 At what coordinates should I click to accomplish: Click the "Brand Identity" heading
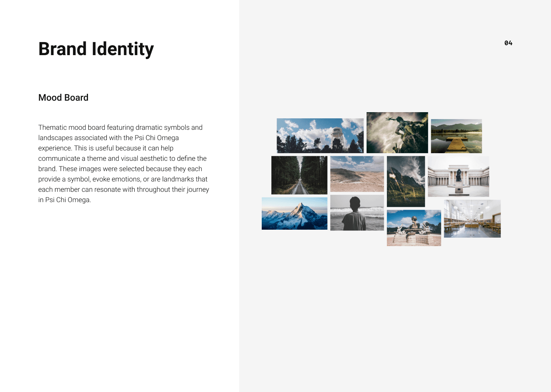[96, 49]
